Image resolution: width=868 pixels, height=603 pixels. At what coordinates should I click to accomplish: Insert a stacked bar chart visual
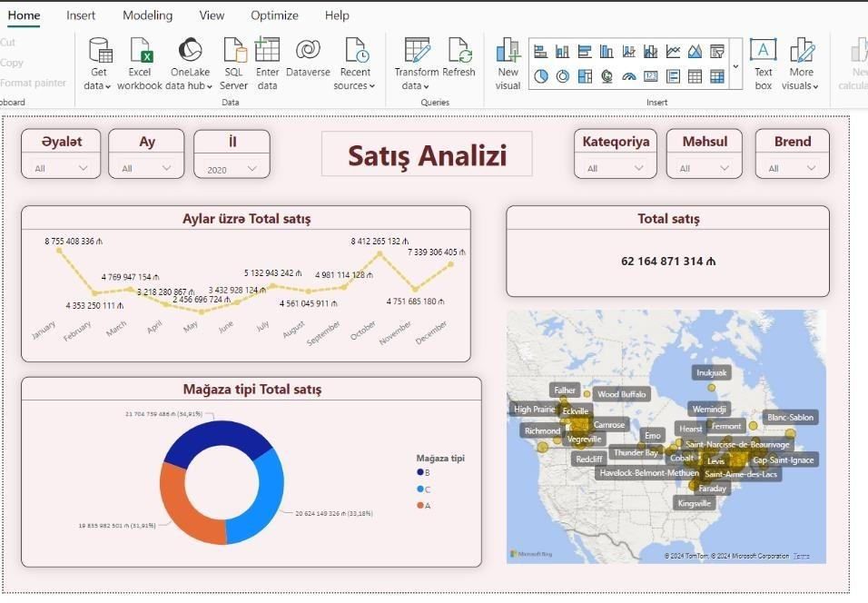540,52
